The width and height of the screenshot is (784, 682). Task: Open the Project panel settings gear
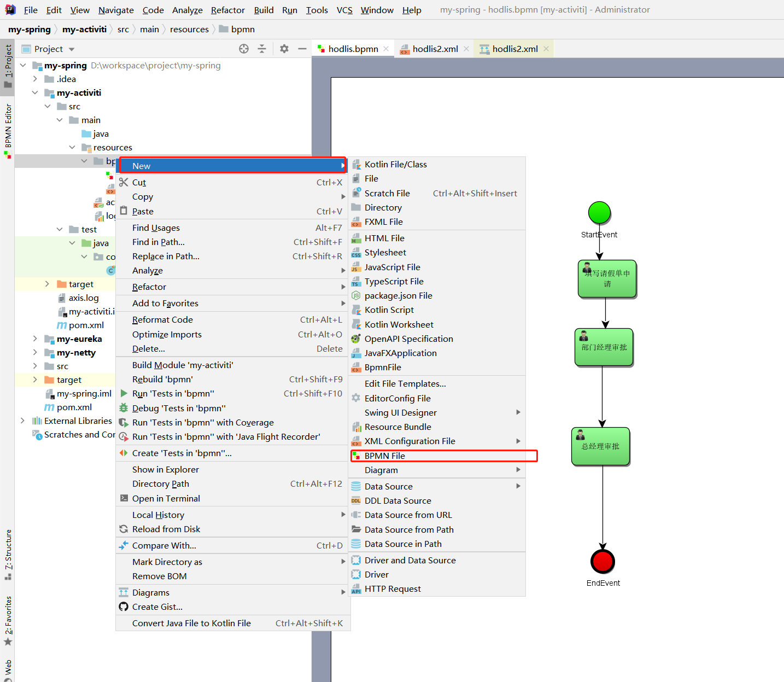click(x=284, y=49)
